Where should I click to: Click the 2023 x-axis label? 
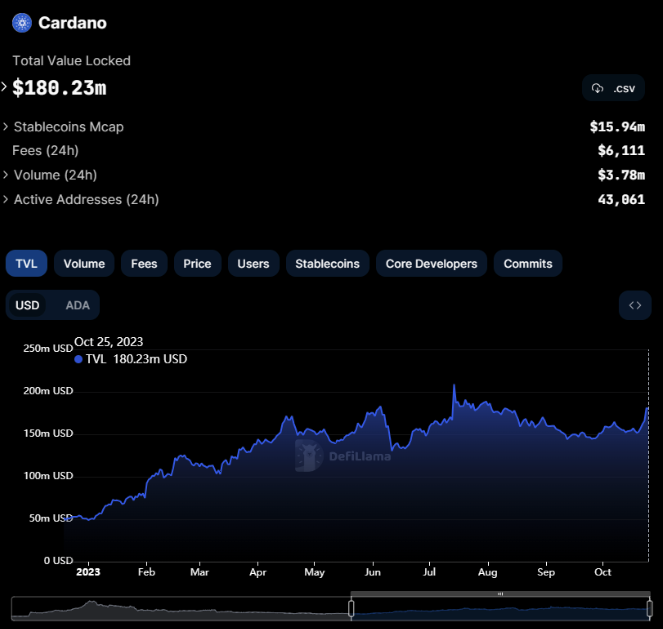click(x=88, y=572)
